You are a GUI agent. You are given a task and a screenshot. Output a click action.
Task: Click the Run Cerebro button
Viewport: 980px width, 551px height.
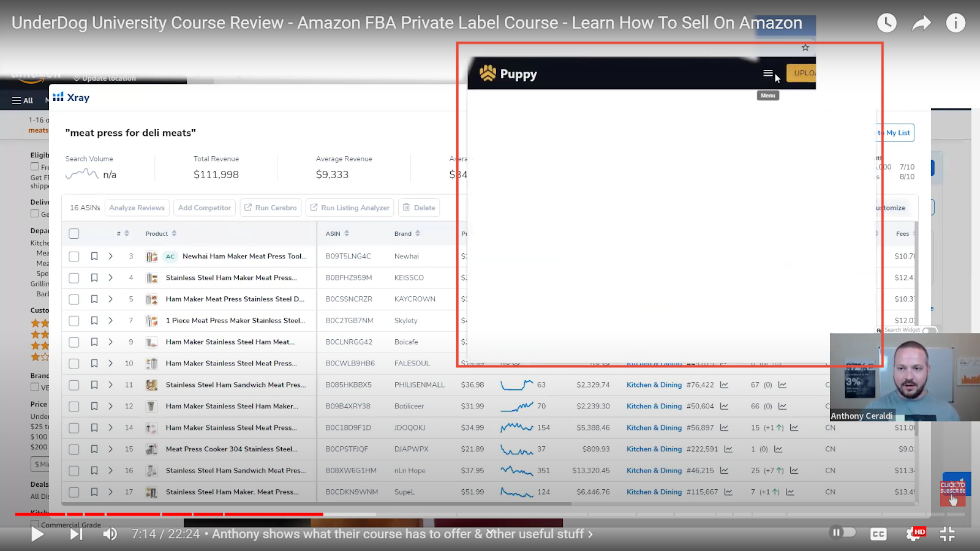[x=271, y=208]
